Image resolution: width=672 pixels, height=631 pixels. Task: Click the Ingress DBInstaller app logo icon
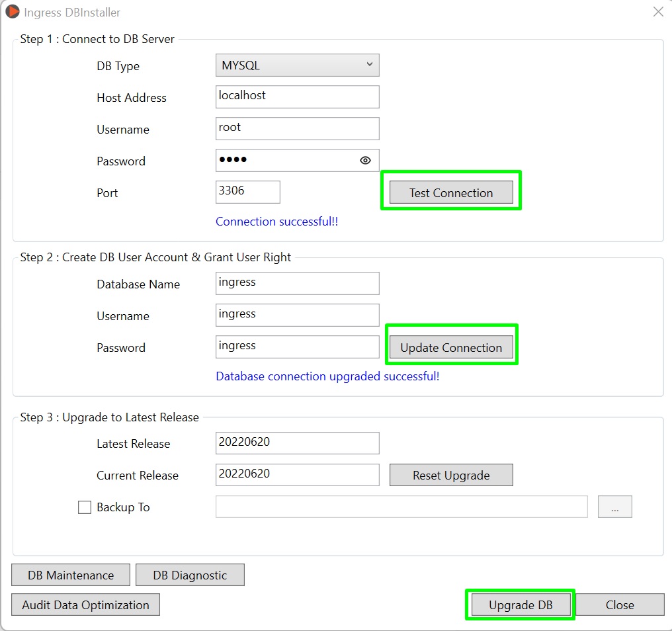coord(13,11)
